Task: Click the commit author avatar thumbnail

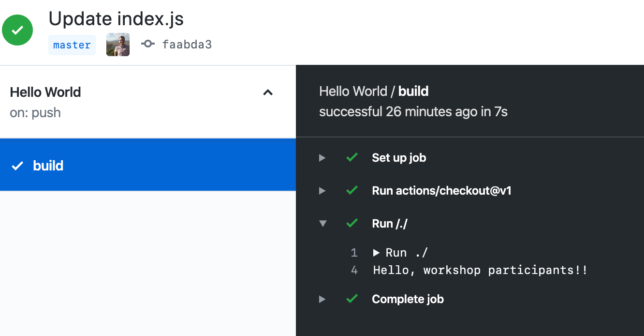Action: click(118, 45)
